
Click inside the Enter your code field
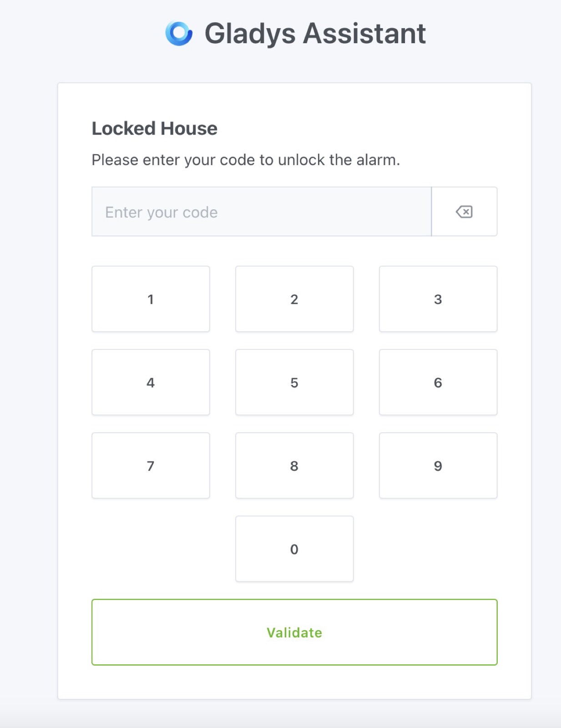[x=262, y=212]
